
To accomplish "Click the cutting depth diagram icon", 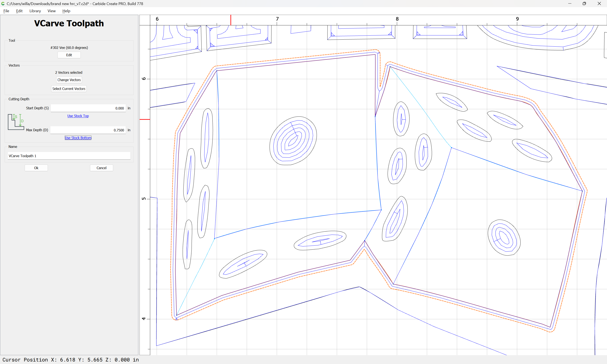I will tap(16, 122).
